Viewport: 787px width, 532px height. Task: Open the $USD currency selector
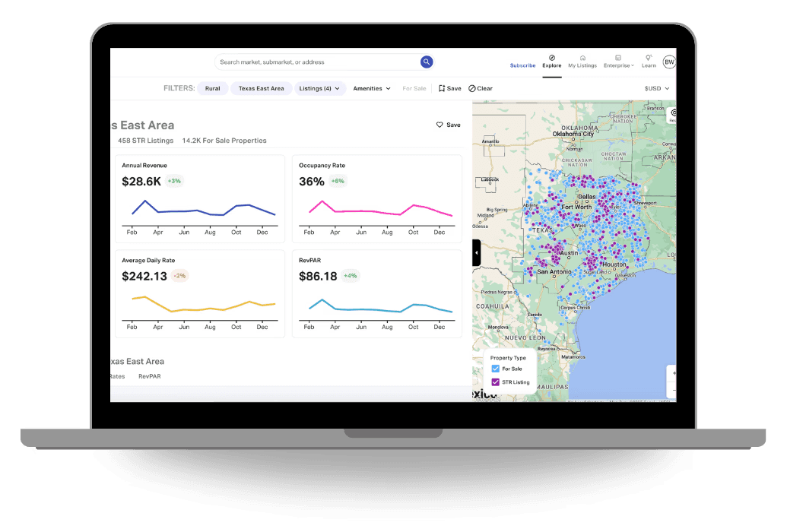pyautogui.click(x=656, y=88)
